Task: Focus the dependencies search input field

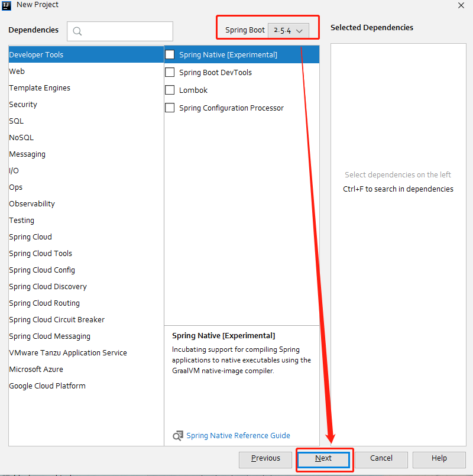Action: (x=120, y=31)
